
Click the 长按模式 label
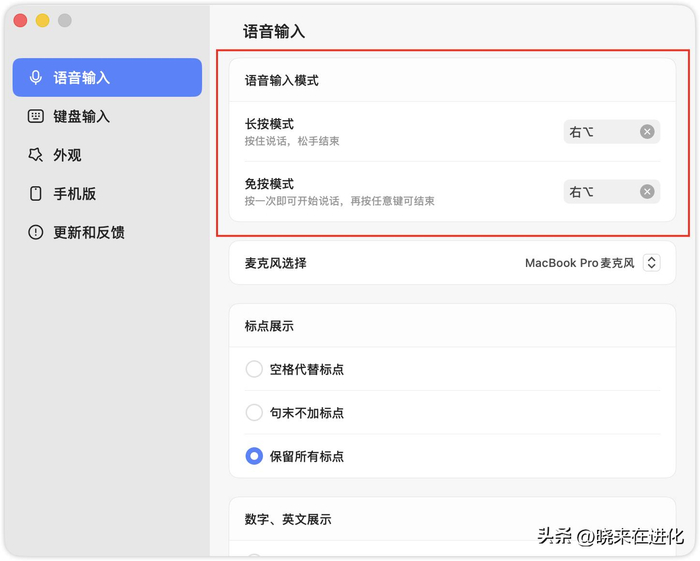[269, 124]
